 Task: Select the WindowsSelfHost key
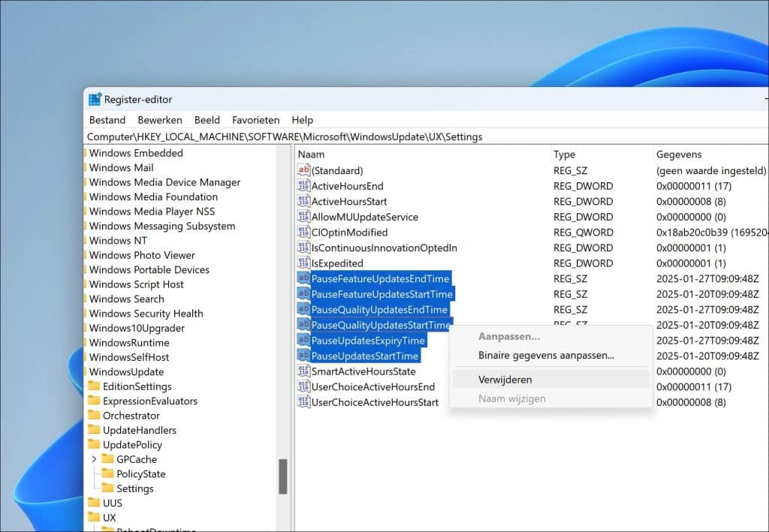[129, 357]
